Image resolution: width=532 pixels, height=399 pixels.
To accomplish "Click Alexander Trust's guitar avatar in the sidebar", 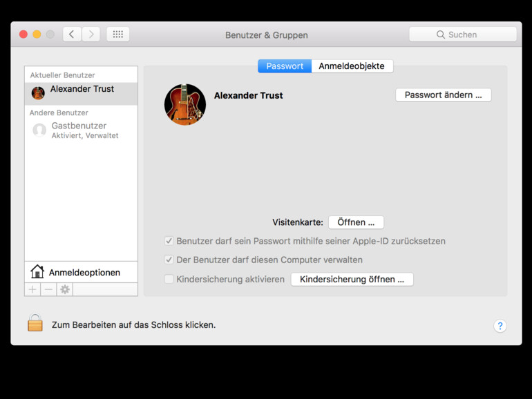I will pyautogui.click(x=38, y=93).
